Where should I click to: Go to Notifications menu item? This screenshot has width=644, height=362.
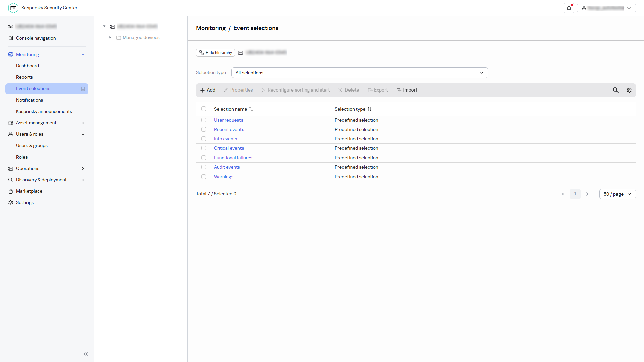pos(30,100)
